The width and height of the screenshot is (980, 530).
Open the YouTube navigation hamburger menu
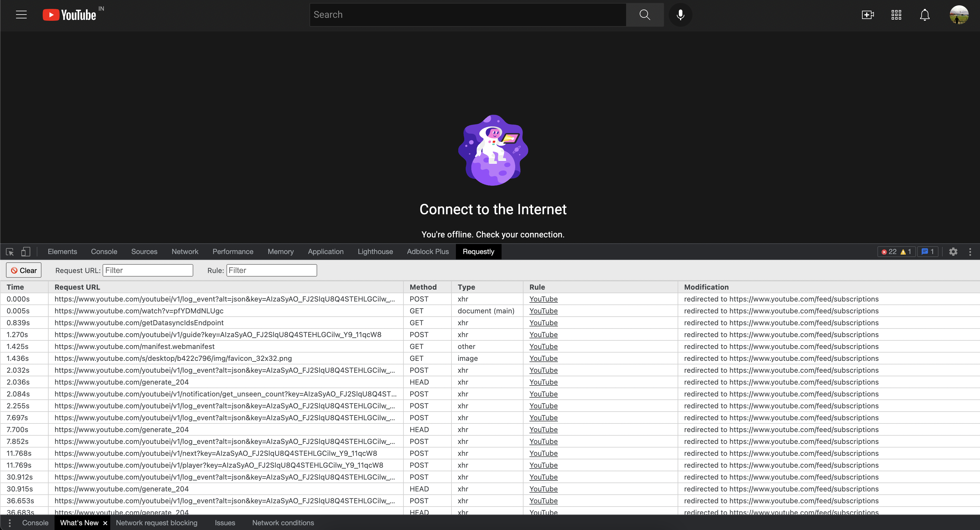pyautogui.click(x=21, y=15)
